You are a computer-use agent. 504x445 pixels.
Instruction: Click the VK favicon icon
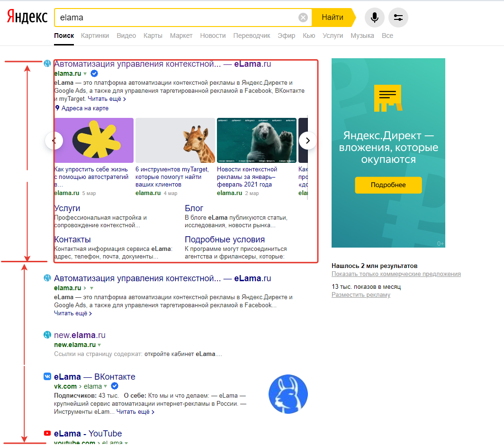pyautogui.click(x=47, y=376)
